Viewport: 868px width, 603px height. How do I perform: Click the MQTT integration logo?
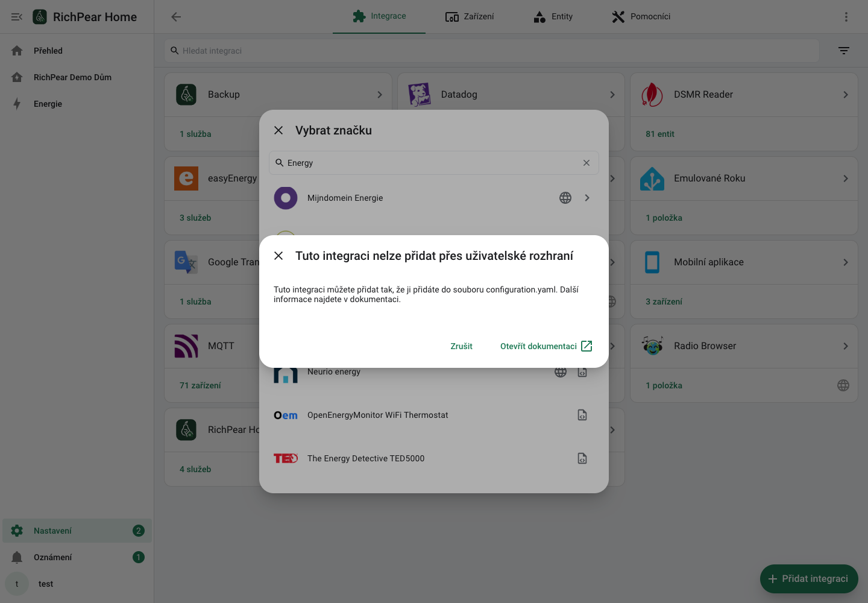coord(186,346)
